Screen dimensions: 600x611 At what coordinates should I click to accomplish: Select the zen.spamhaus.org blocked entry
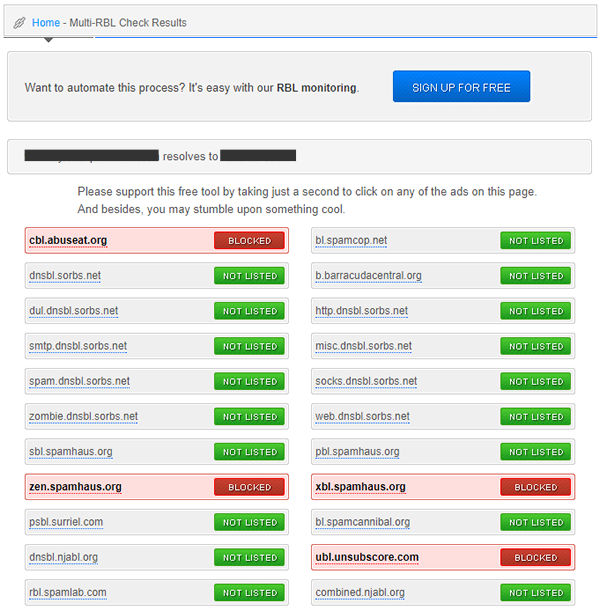(75, 487)
